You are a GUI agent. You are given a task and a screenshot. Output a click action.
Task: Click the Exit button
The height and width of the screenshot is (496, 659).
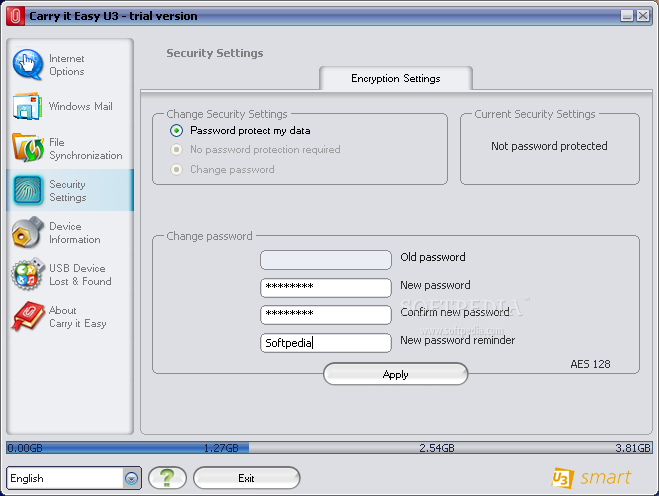246,478
